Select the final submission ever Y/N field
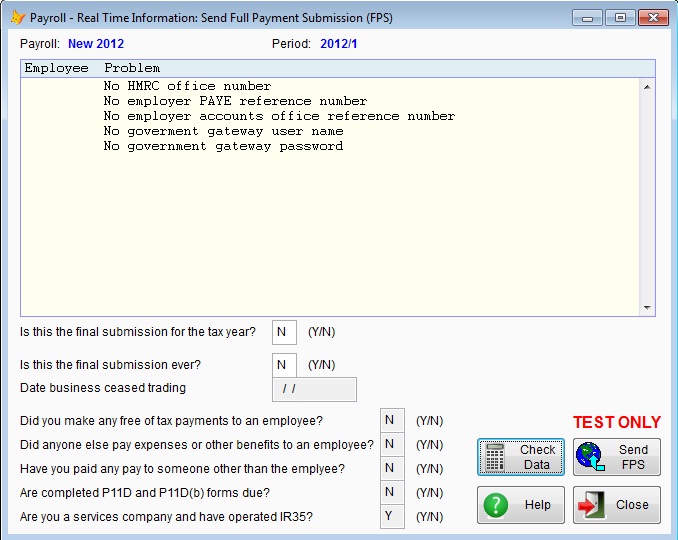 (284, 365)
